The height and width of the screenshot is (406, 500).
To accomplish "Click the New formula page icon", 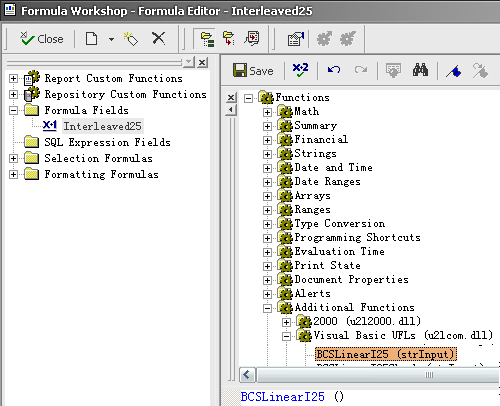I will [x=91, y=39].
